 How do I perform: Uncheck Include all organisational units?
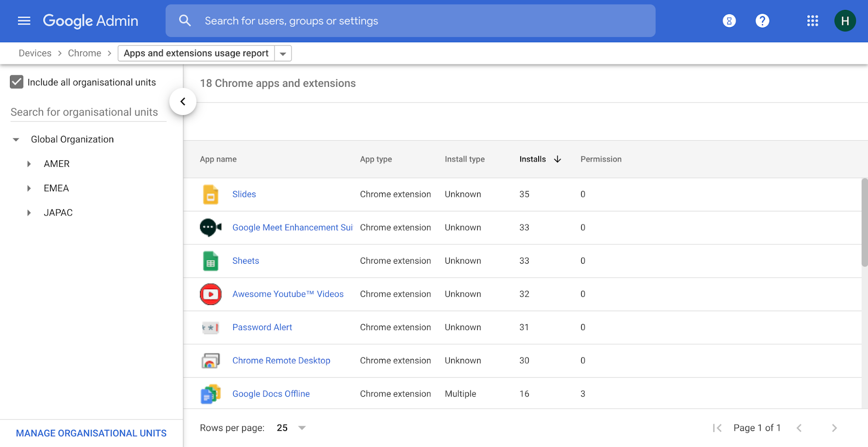pyautogui.click(x=17, y=82)
